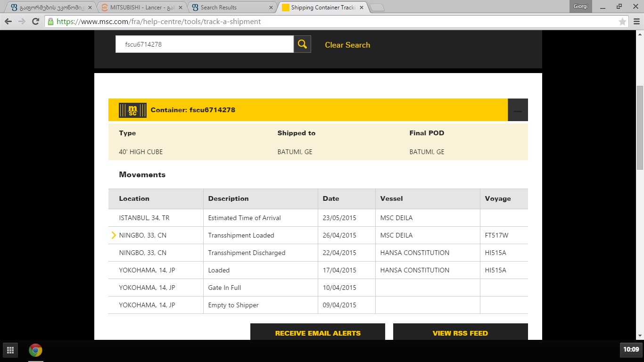Open the app launcher grid
644x362 pixels.
(x=10, y=350)
